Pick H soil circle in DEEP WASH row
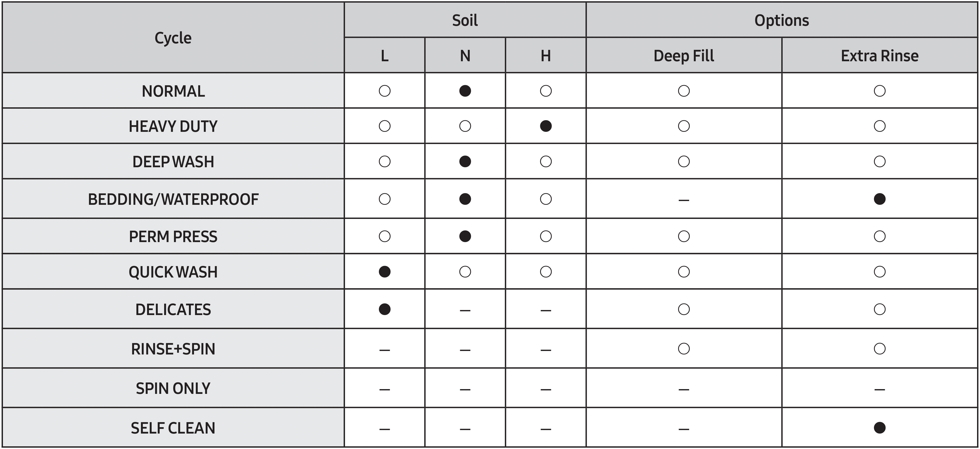Screen dimensions: 980x449 click(545, 162)
